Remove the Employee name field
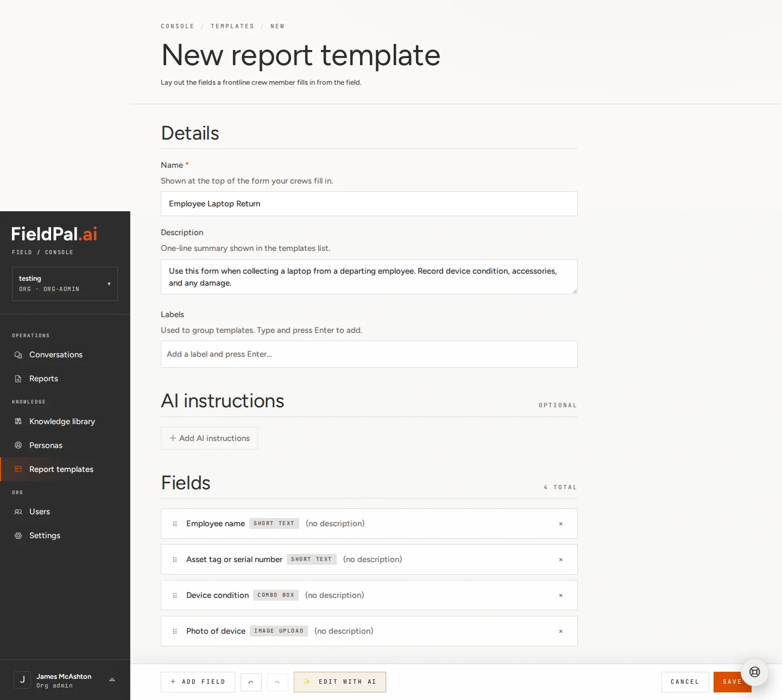Screen dimensions: 782x700 (561, 524)
